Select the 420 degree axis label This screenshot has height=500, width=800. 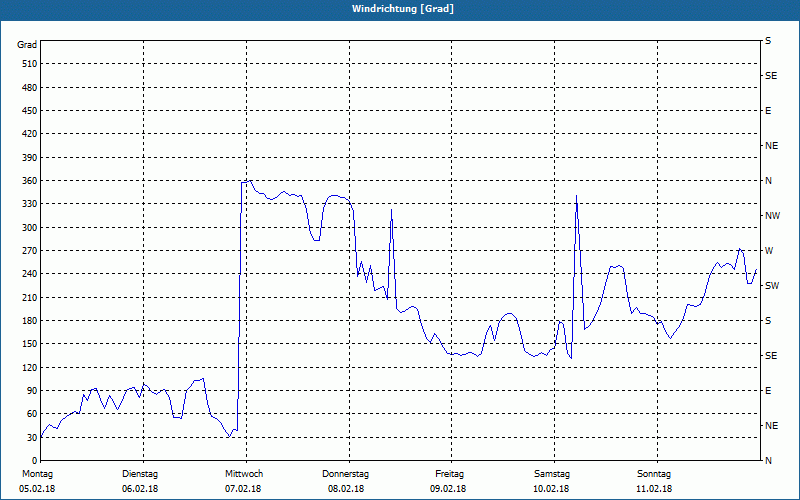[x=30, y=134]
